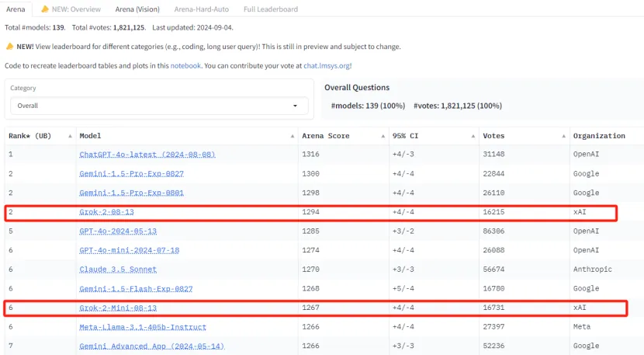Click sort arrows in Model column header
The width and height of the screenshot is (644, 355).
(x=293, y=136)
